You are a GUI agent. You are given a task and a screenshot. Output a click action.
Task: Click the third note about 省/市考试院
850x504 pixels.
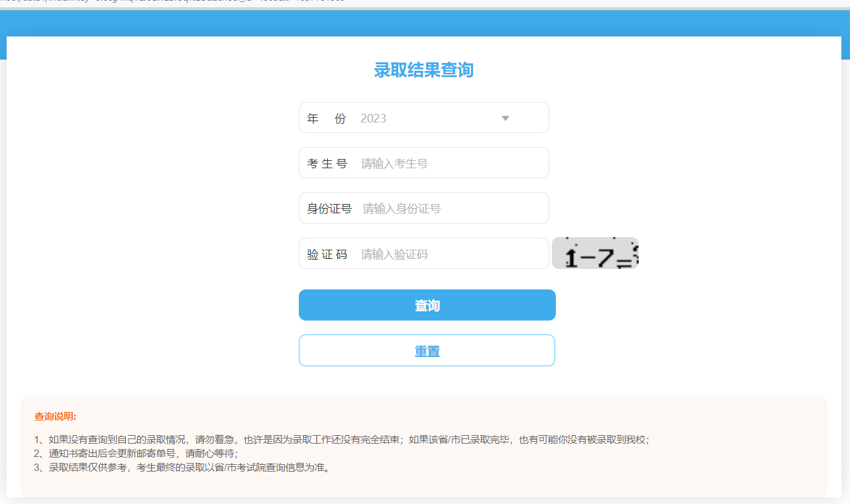(x=182, y=468)
